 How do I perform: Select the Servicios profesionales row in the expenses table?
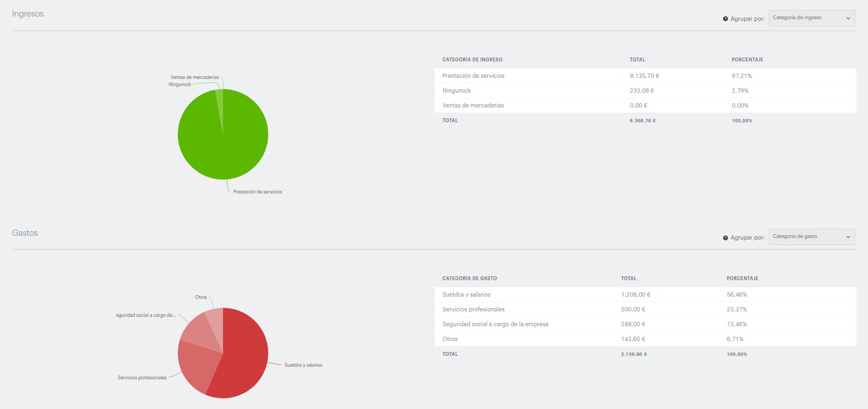coord(645,309)
